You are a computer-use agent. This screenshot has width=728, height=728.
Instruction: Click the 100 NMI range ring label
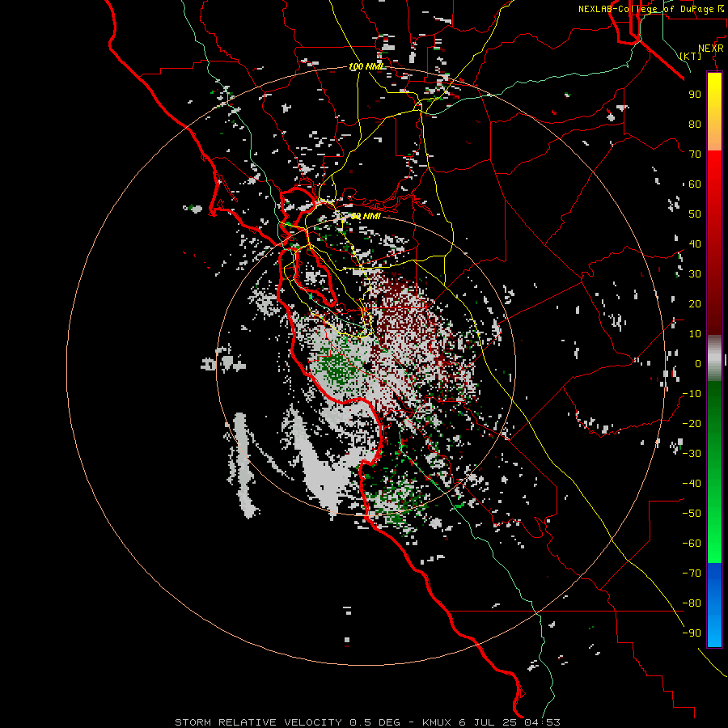366,67
